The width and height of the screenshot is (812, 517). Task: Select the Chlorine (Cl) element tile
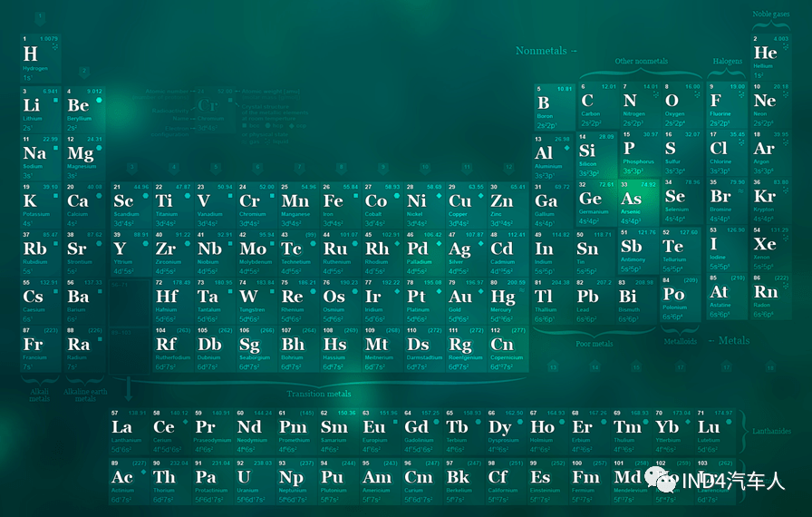727,152
